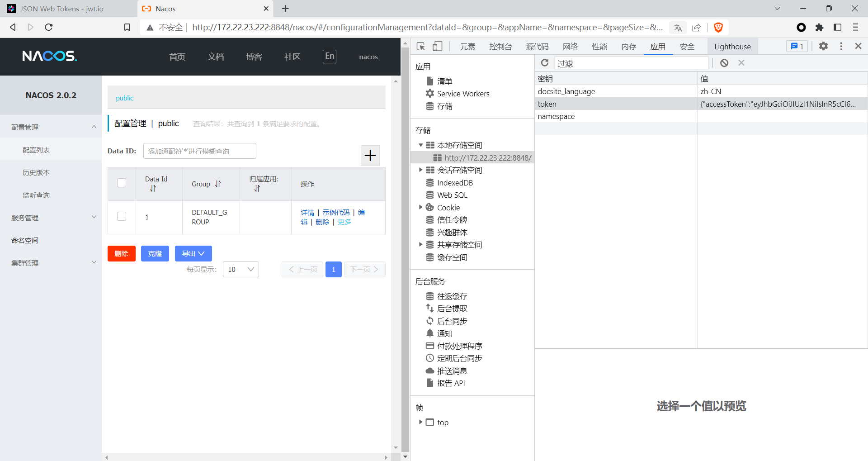868x461 pixels.
Task: Open page size dropdown showing 10
Action: (241, 270)
